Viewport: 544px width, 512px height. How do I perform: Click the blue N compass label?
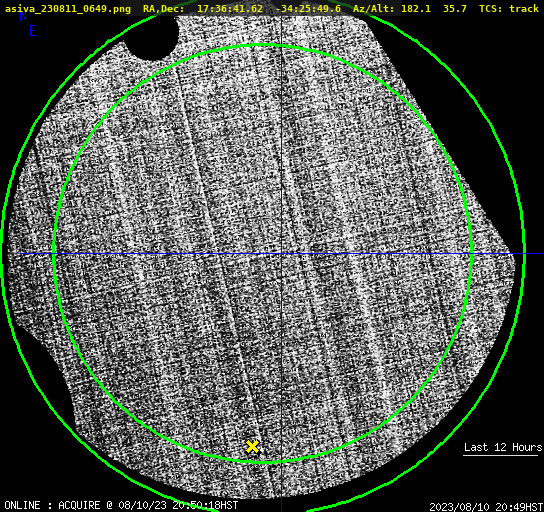click(x=23, y=16)
